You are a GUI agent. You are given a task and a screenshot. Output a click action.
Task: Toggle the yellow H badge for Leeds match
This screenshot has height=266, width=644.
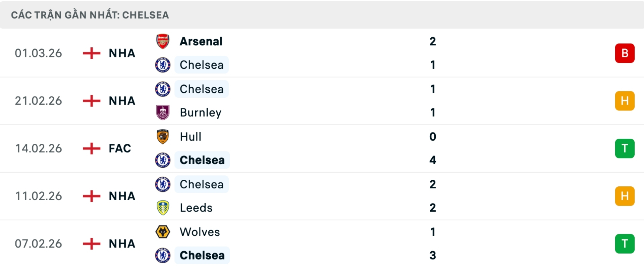point(625,196)
